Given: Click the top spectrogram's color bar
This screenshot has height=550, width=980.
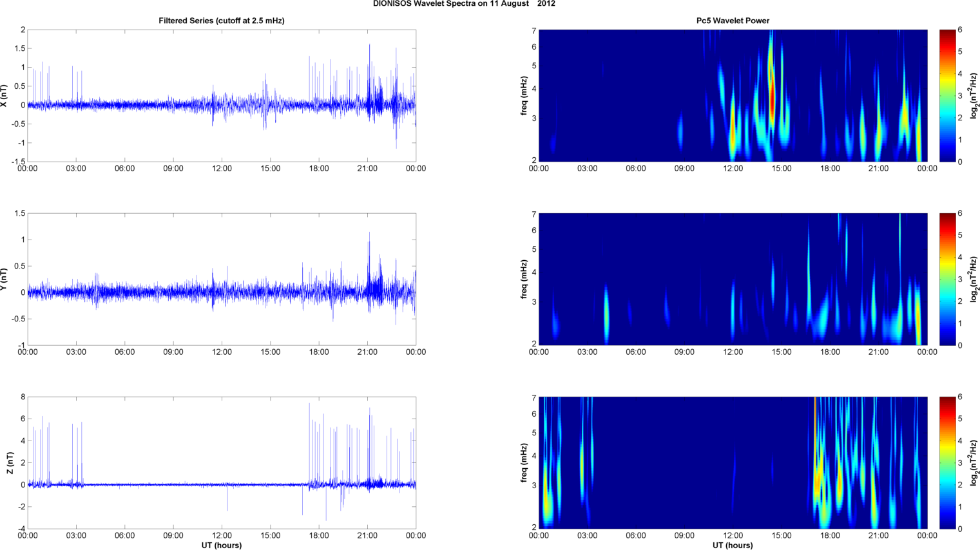Looking at the screenshot, I should tap(947, 95).
